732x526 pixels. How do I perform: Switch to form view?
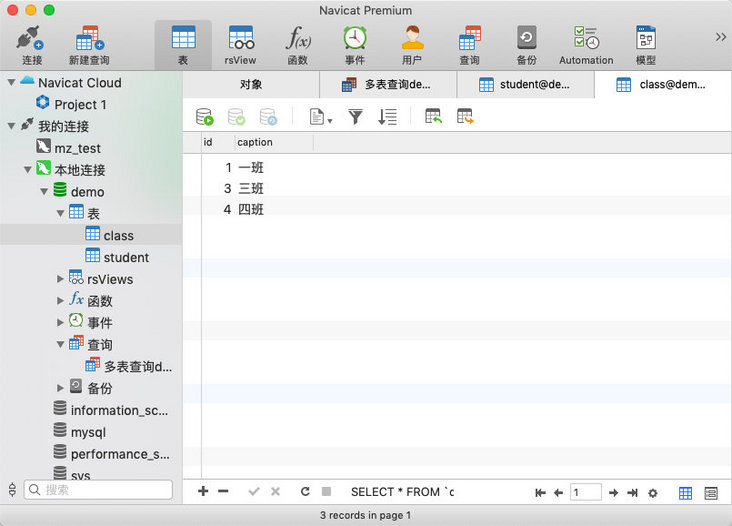[x=711, y=492]
